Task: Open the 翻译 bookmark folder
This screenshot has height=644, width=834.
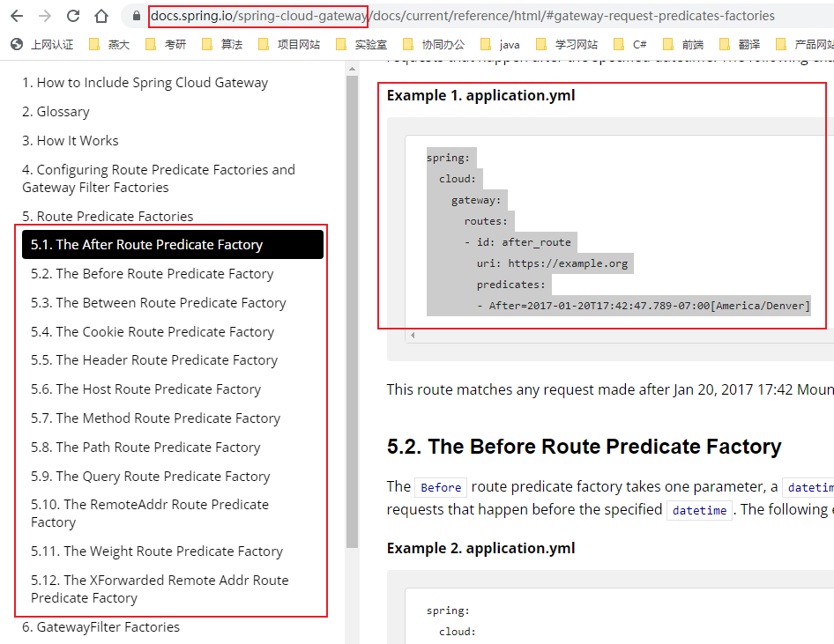Action: coord(740,45)
